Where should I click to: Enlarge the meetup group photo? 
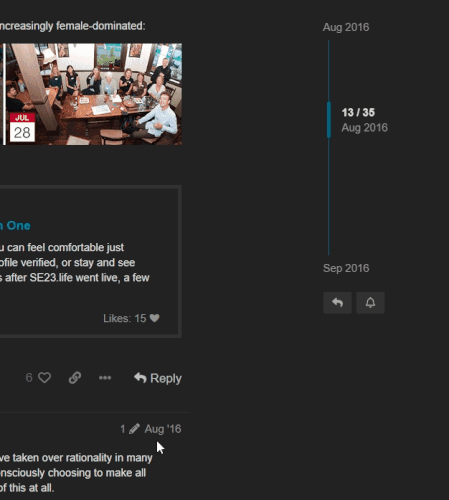pos(94,94)
